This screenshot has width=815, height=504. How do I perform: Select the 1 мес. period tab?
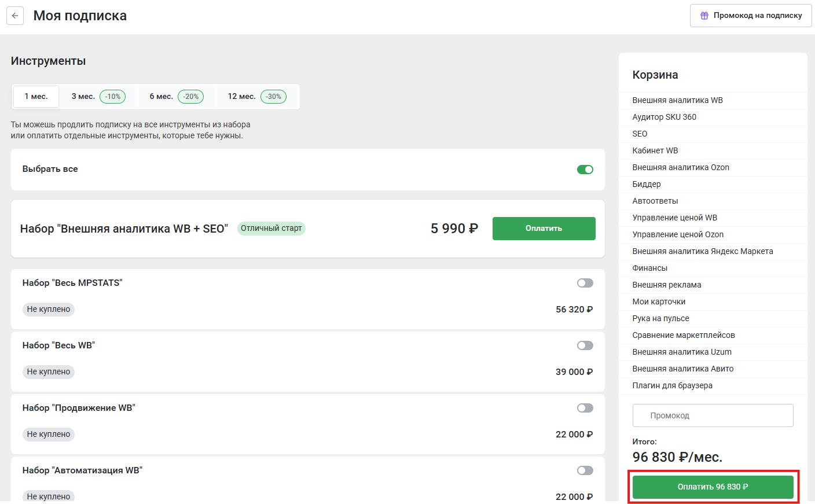point(36,97)
